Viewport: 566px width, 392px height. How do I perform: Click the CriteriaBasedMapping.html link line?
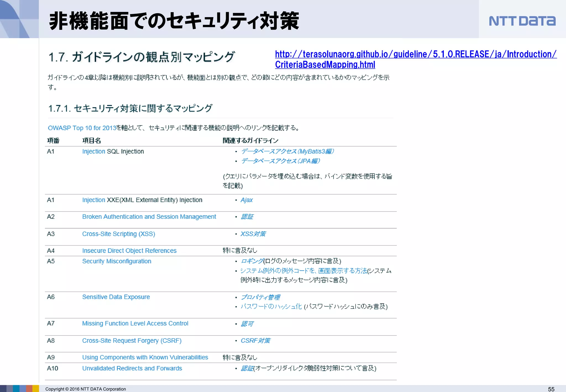pyautogui.click(x=325, y=65)
